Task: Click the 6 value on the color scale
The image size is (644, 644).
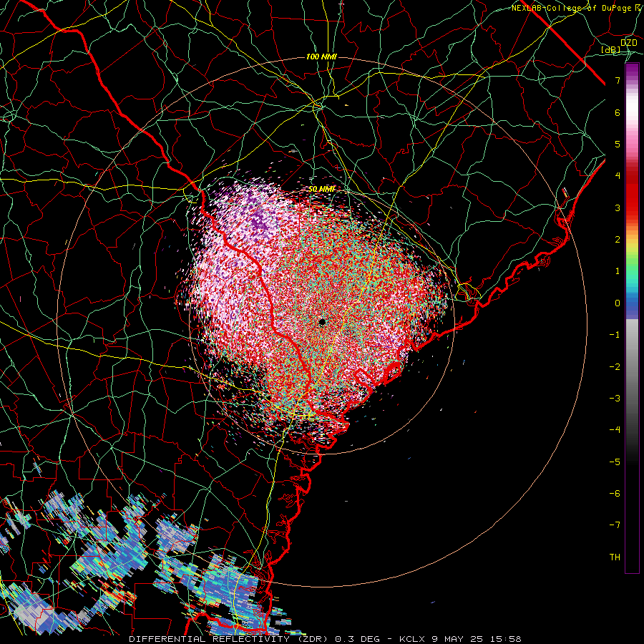Action: (618, 112)
